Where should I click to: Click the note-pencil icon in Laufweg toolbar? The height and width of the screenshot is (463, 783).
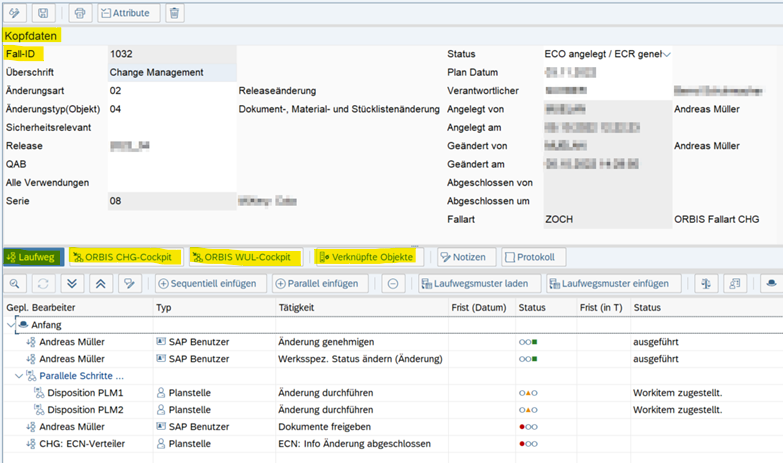[x=129, y=284]
